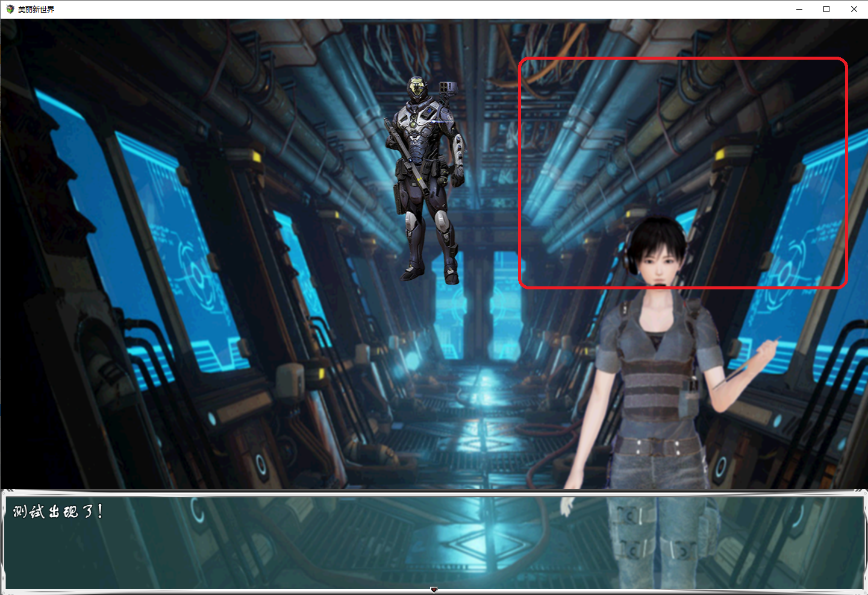868x595 pixels.
Task: Click the armored soldier character sprite
Action: [x=425, y=180]
